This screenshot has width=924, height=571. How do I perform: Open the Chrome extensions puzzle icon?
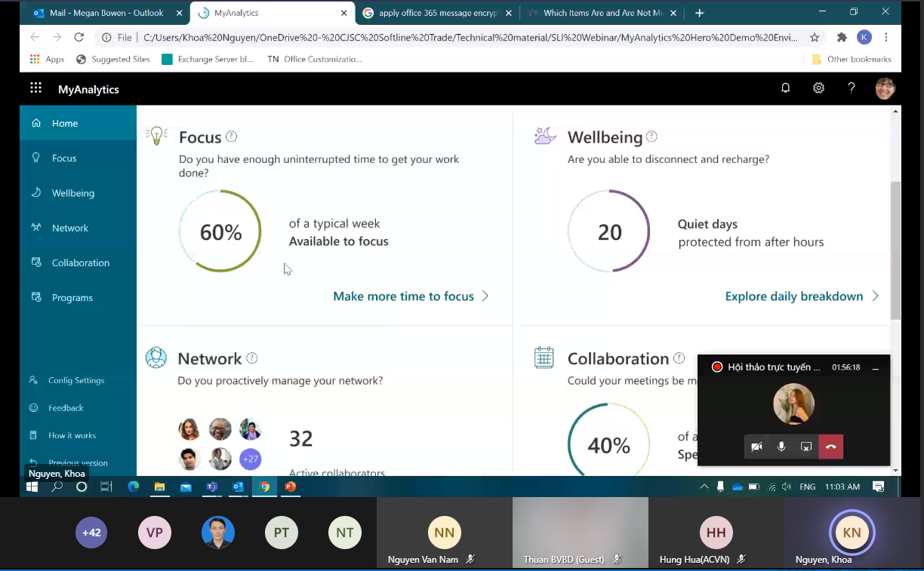coord(842,37)
